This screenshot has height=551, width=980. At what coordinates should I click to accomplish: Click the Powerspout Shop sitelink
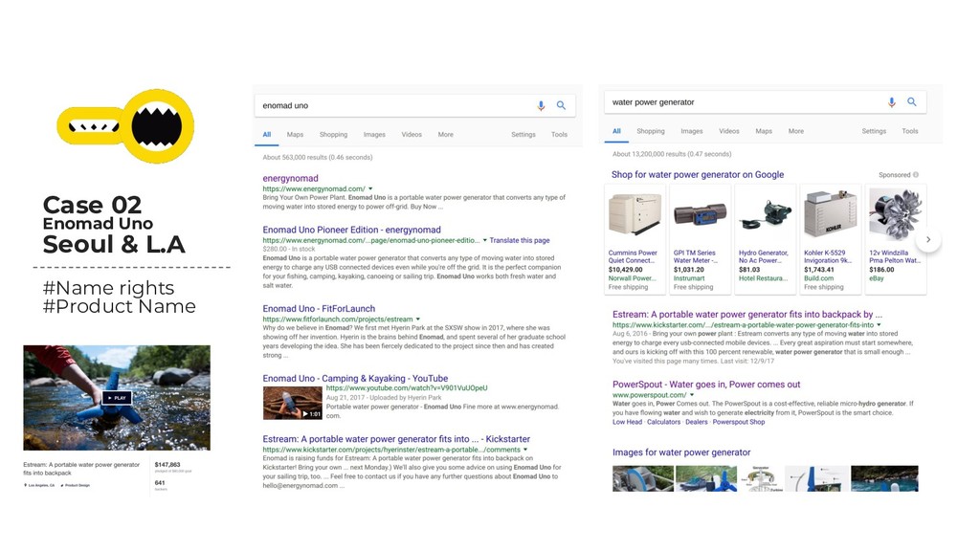(738, 422)
